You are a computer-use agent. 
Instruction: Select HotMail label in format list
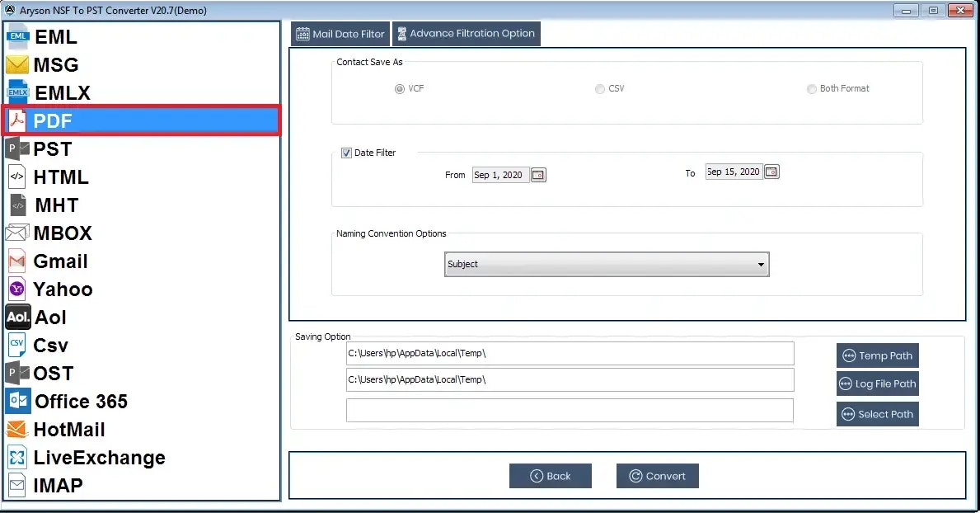[69, 430]
